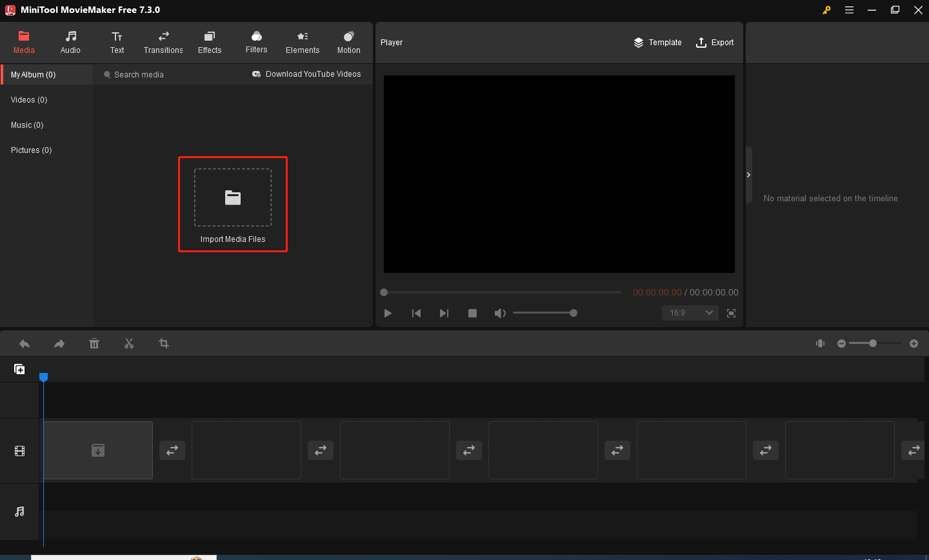The image size is (929, 560).
Task: Click the Export button
Action: [715, 43]
